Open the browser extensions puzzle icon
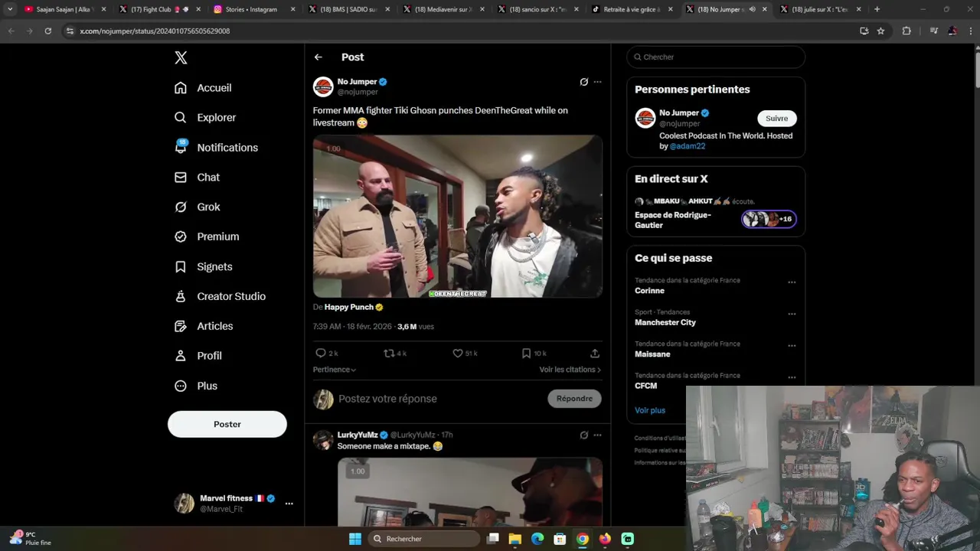This screenshot has width=980, height=551. coord(906,31)
